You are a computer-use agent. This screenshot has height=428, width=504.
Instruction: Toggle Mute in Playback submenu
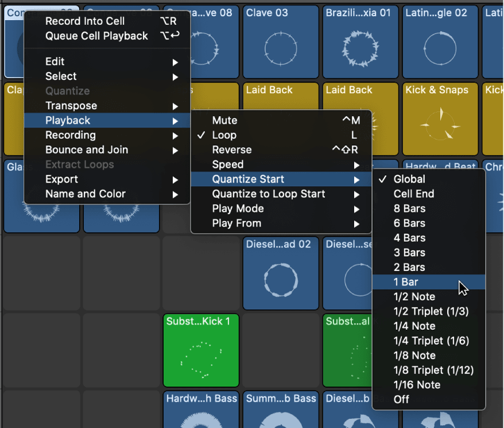tap(281, 120)
